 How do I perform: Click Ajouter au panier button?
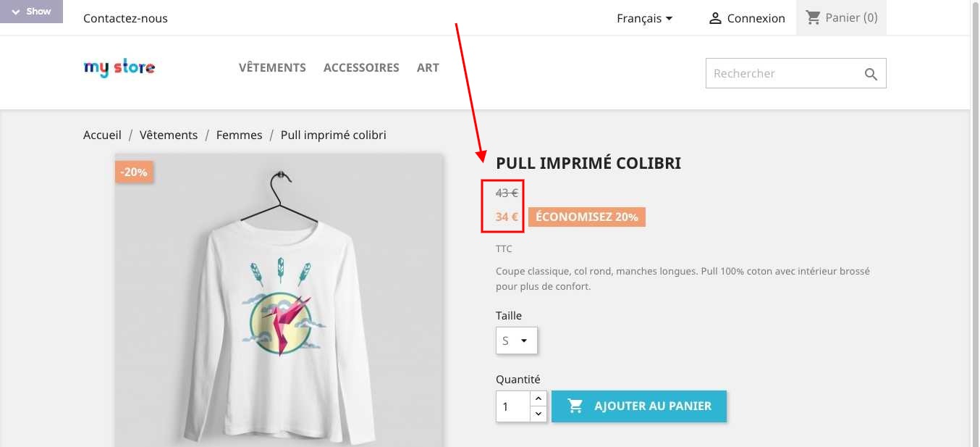tap(639, 406)
